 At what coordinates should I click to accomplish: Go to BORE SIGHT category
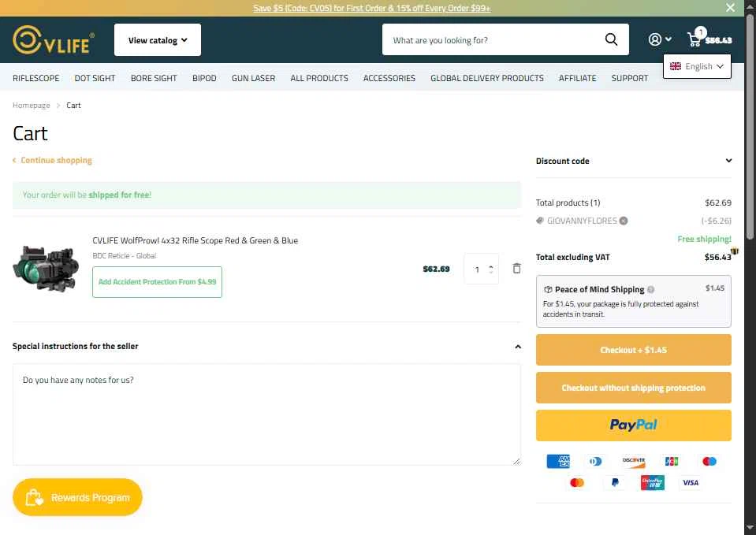(154, 78)
